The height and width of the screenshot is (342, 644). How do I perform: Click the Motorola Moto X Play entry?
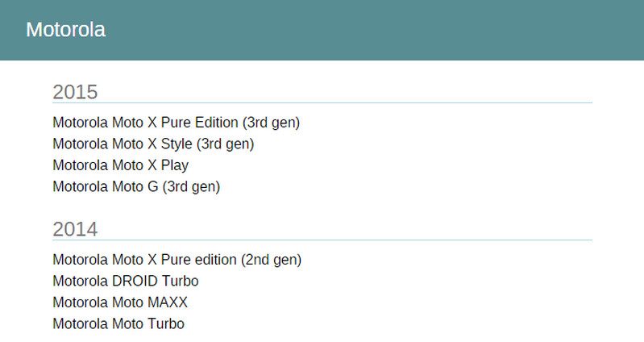120,165
